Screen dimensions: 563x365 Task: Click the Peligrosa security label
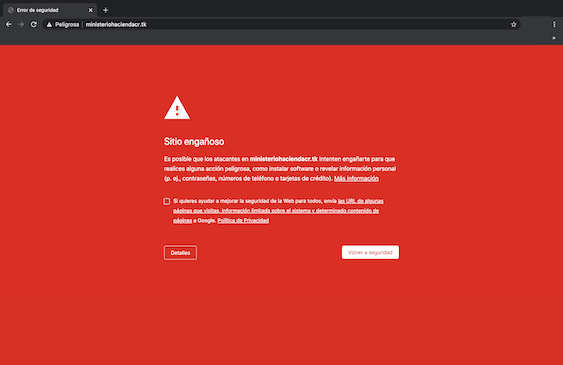[x=67, y=24]
